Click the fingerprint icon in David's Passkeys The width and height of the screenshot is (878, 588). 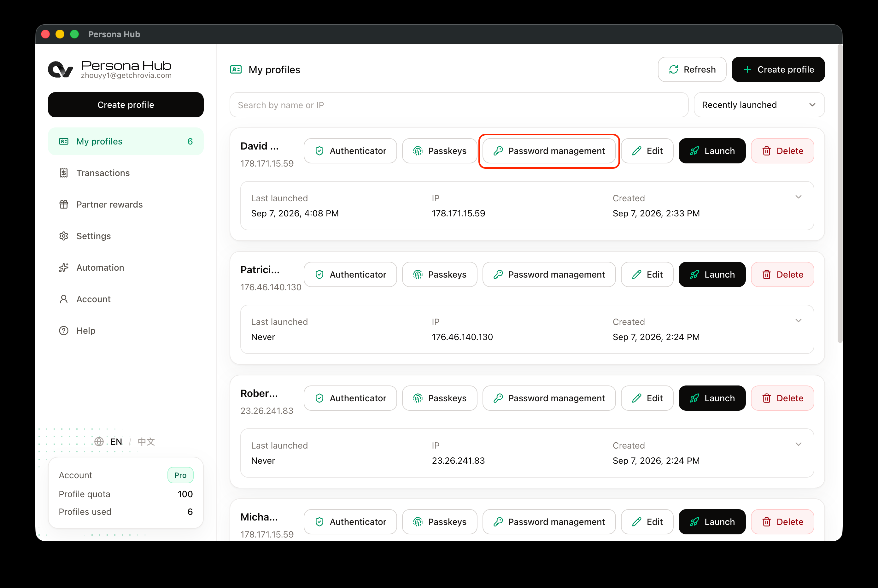(418, 151)
